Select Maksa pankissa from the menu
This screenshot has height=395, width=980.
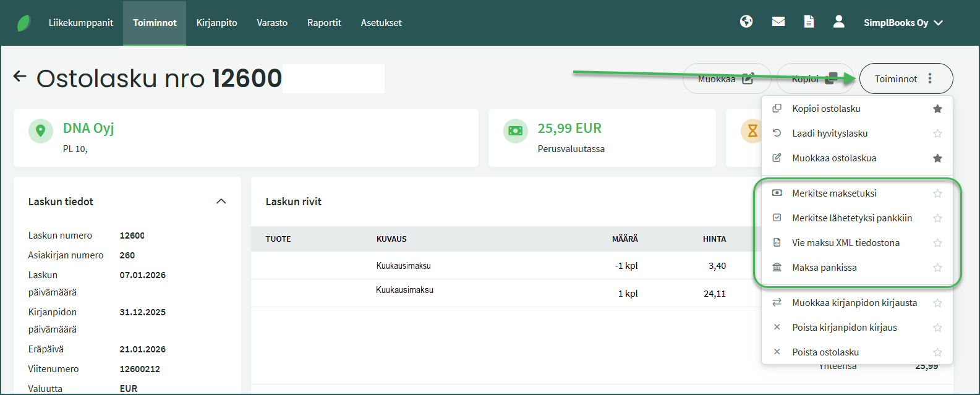coord(824,268)
